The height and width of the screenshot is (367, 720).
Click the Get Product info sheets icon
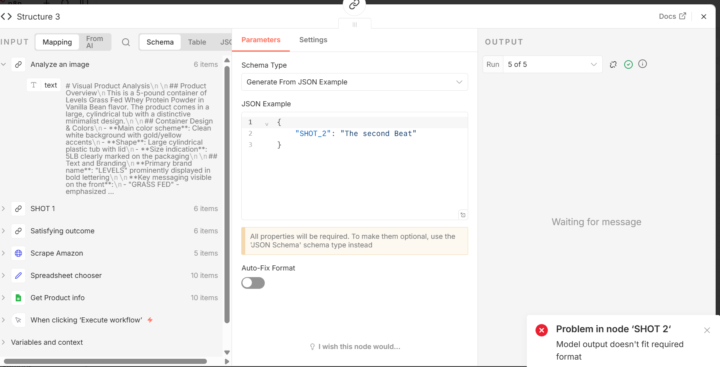tap(18, 298)
